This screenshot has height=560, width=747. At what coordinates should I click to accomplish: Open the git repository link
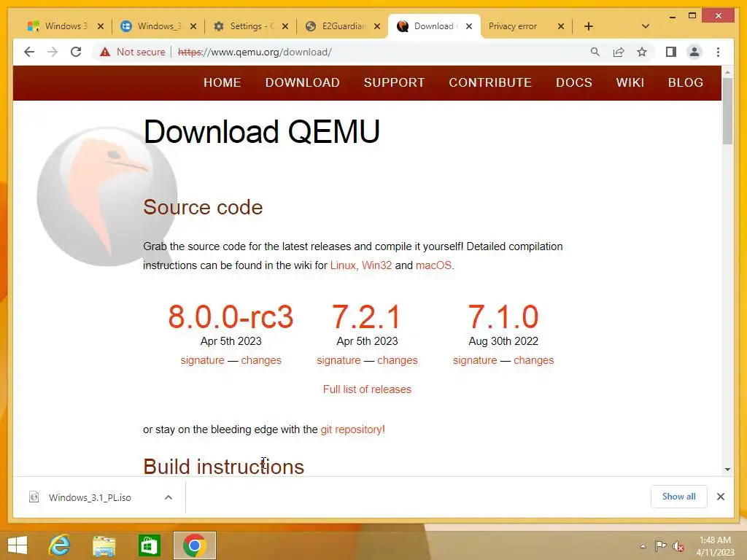click(351, 429)
